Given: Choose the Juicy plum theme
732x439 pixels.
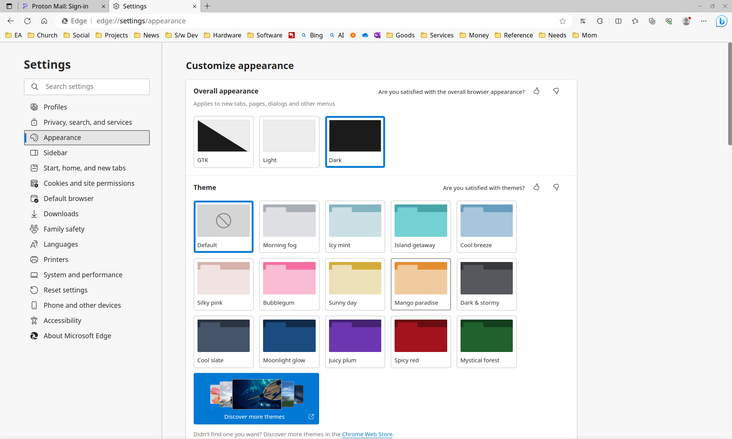Looking at the screenshot, I should 355,341.
